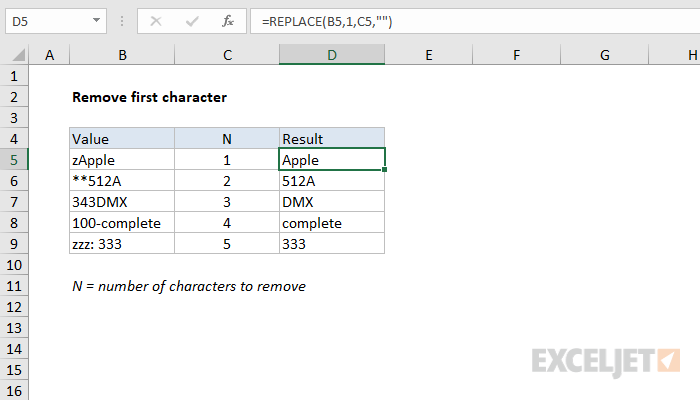Click the Cancel (X) formula bar icon
The image size is (700, 400).
156,21
